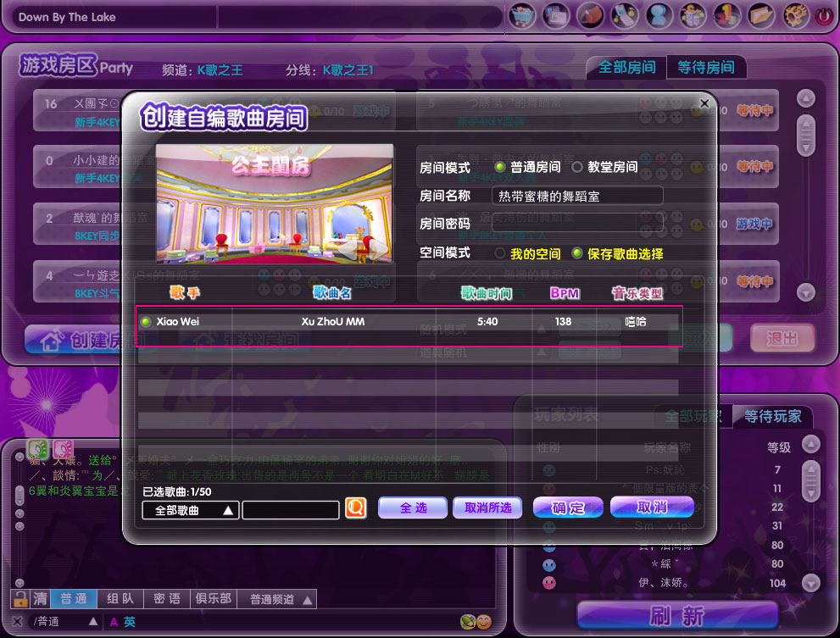Click the 房间名称 room name field

click(576, 196)
